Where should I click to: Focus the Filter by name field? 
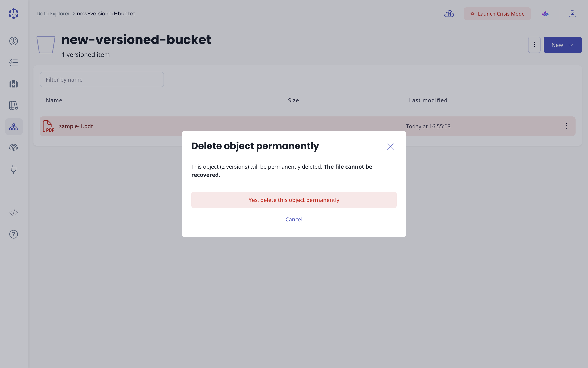pos(102,79)
